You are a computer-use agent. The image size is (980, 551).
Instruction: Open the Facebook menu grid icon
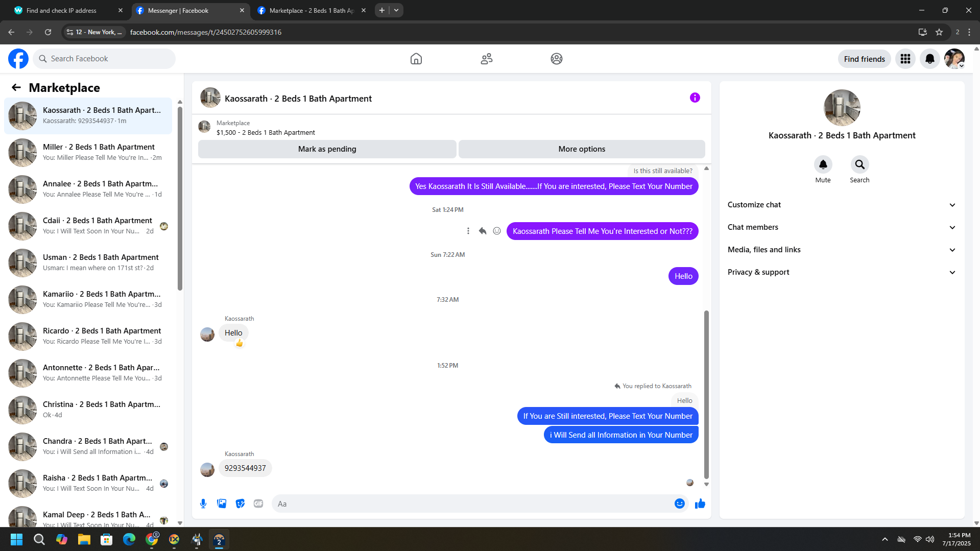coord(905,59)
